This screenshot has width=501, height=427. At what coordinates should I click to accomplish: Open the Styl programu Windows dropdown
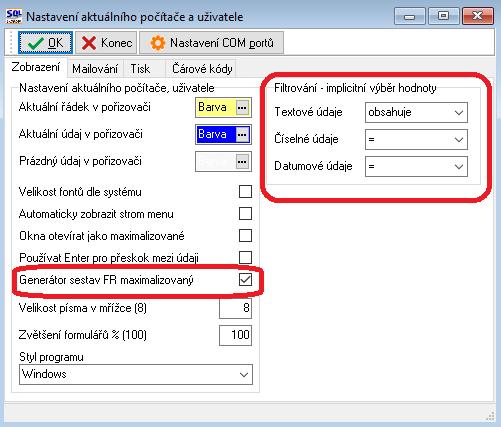pyautogui.click(x=136, y=374)
